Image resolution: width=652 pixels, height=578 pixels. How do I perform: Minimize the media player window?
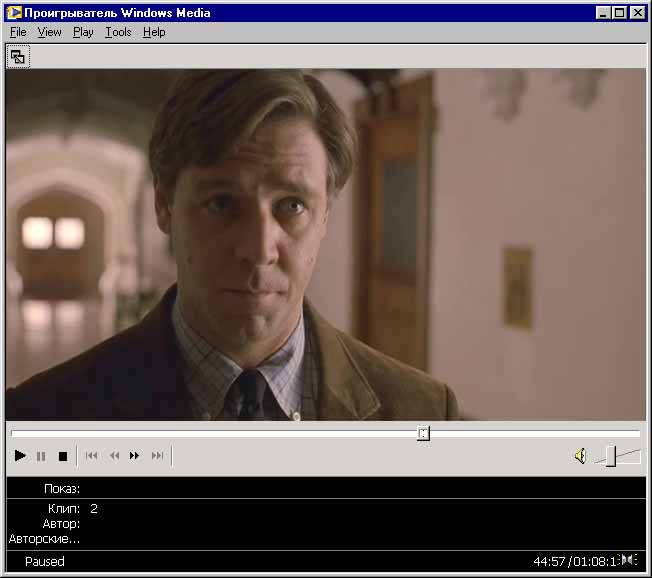pyautogui.click(x=603, y=13)
